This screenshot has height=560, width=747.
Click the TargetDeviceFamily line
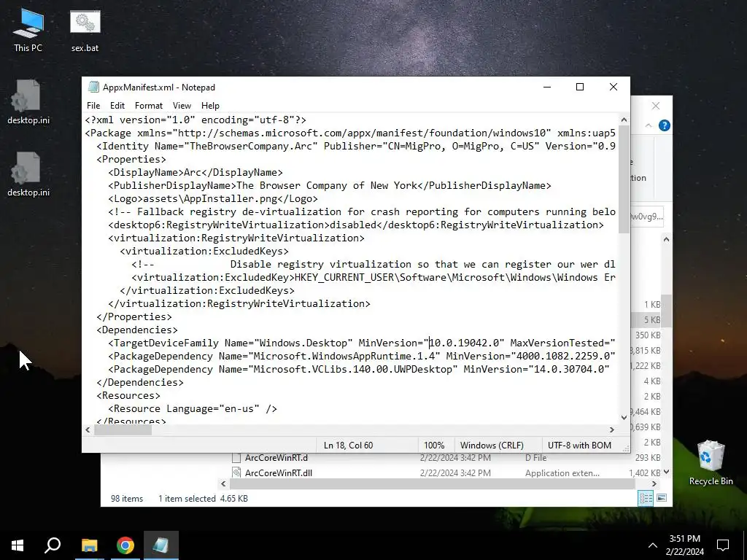click(x=362, y=343)
